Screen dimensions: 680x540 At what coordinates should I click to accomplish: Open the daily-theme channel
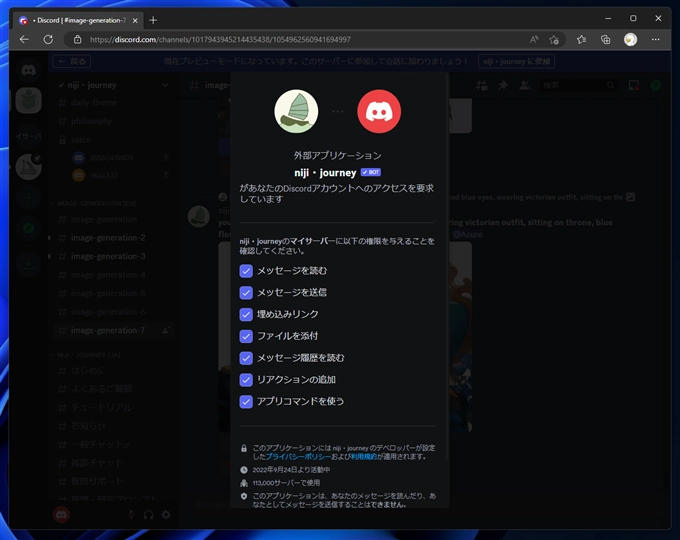click(x=113, y=103)
